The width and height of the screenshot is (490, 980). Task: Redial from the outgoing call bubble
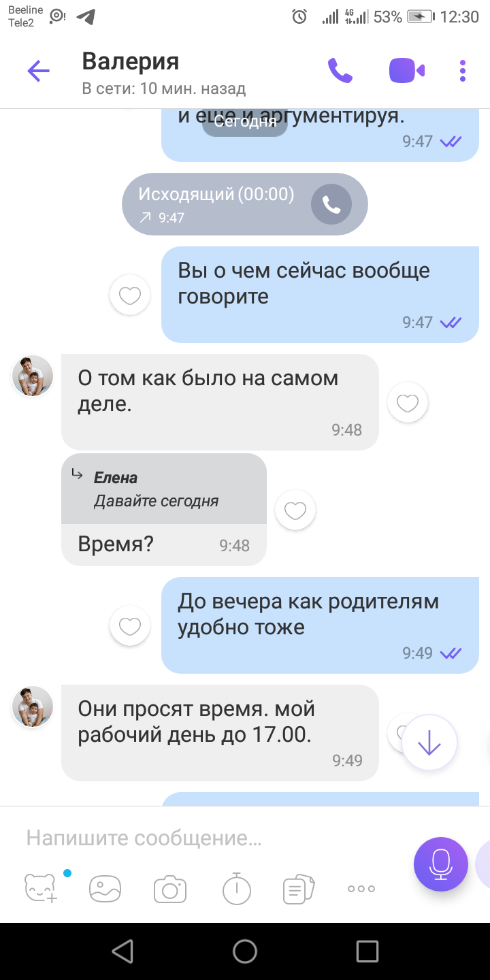pos(331,204)
